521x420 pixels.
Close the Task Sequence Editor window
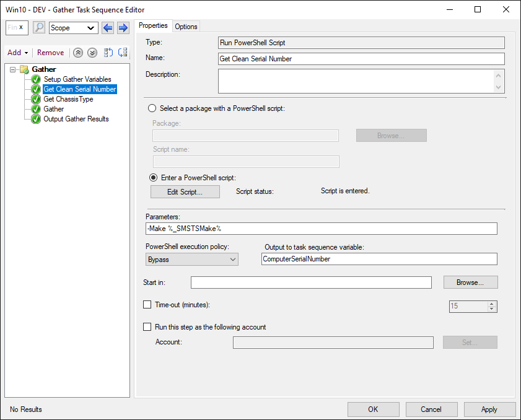506,10
